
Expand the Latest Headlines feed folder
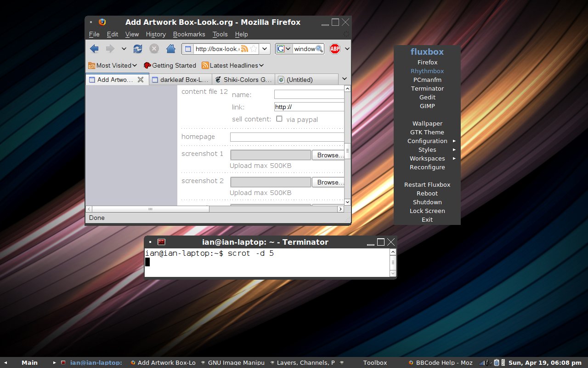[233, 65]
